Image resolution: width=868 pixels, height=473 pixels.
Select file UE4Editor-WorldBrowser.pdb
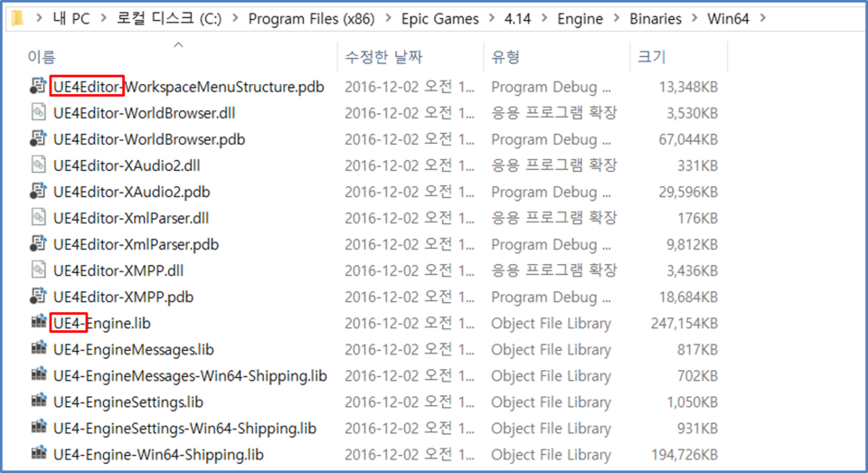[149, 139]
